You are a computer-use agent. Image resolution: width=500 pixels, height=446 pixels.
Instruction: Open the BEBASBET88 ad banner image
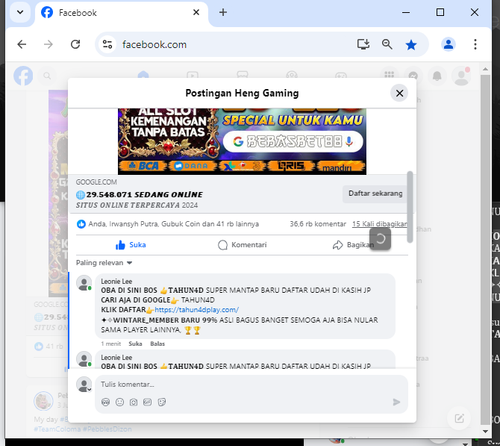(x=242, y=141)
